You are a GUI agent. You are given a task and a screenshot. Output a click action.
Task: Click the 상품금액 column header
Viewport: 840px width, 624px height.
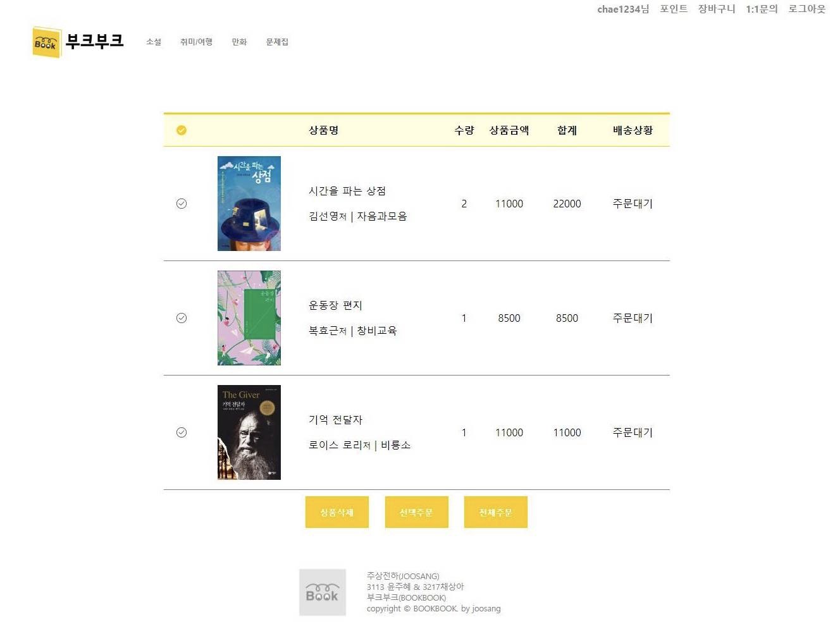pos(509,130)
